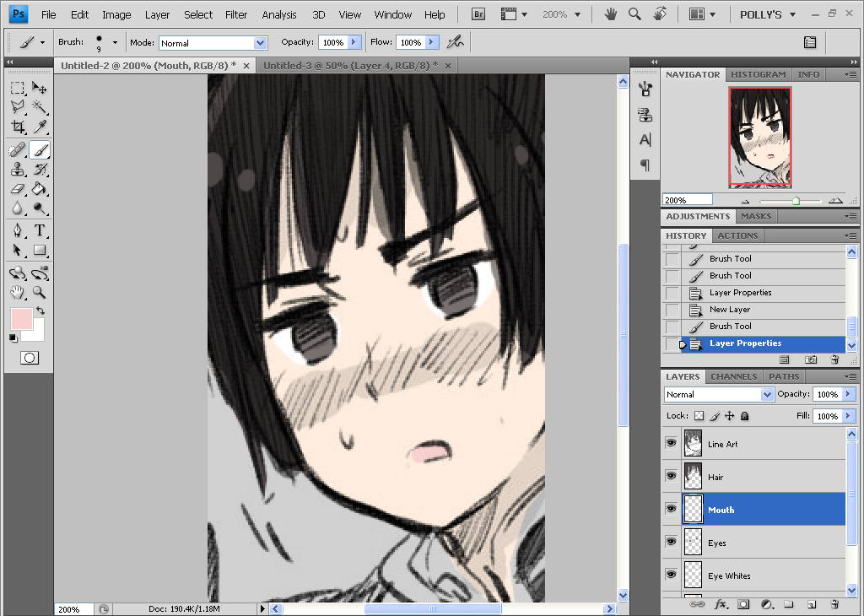
Task: Swap foreground and background colors
Action: tap(40, 311)
